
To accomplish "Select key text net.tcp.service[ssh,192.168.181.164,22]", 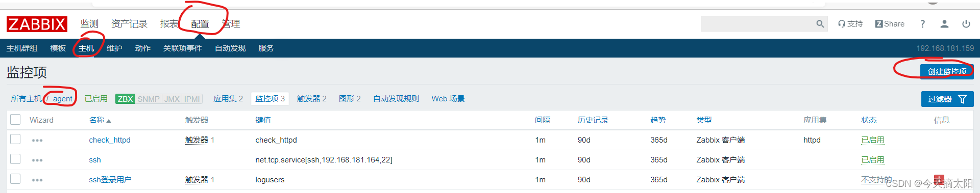I will (x=324, y=160).
